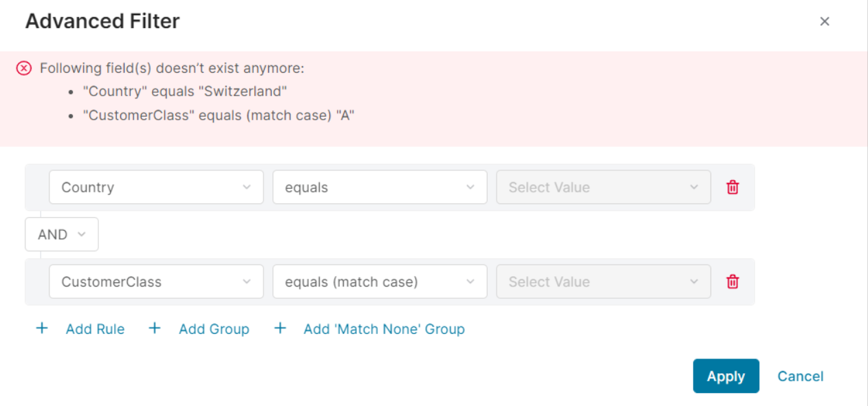Click the Add Group link text
Viewport: 868px width, 406px height.
[x=214, y=329]
